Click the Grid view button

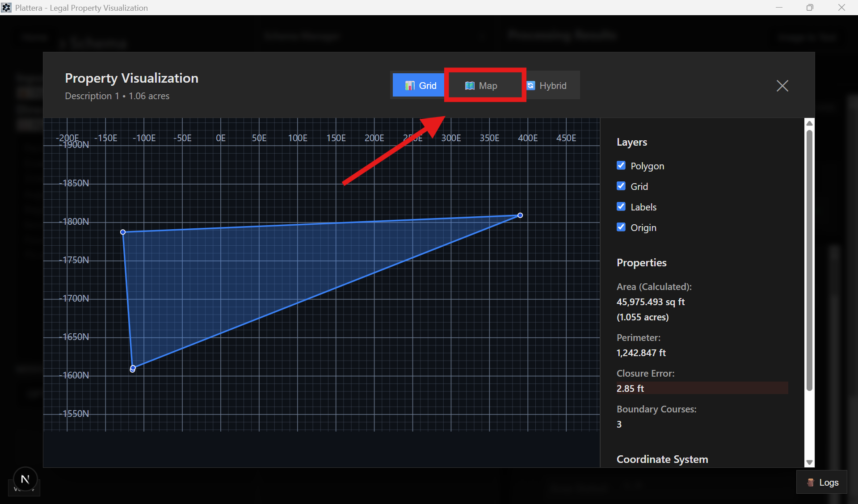pyautogui.click(x=418, y=85)
